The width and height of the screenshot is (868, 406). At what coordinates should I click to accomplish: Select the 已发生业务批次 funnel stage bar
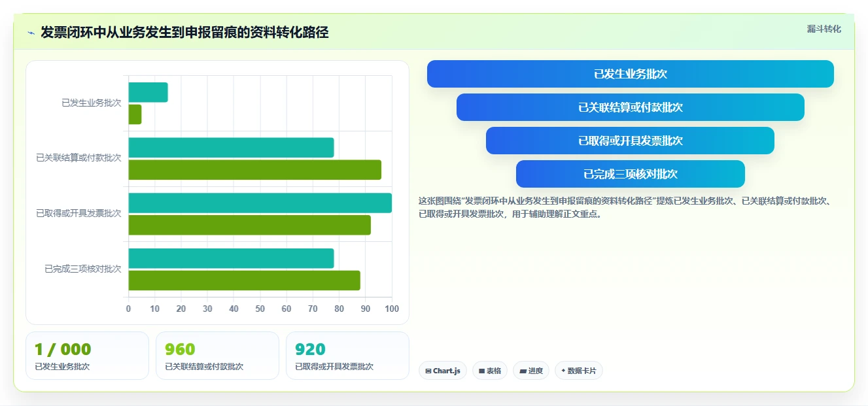tap(630, 74)
